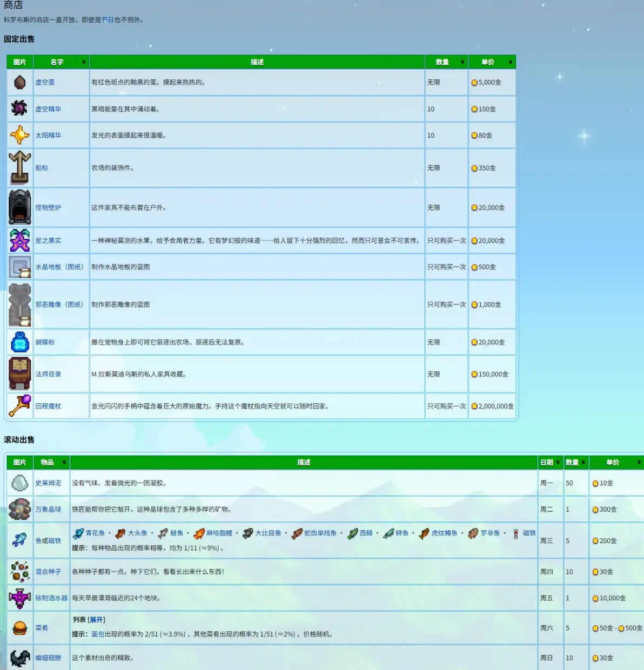Open the 面包 link in dish hint
Screen dimensions: 644x670
click(x=98, y=634)
